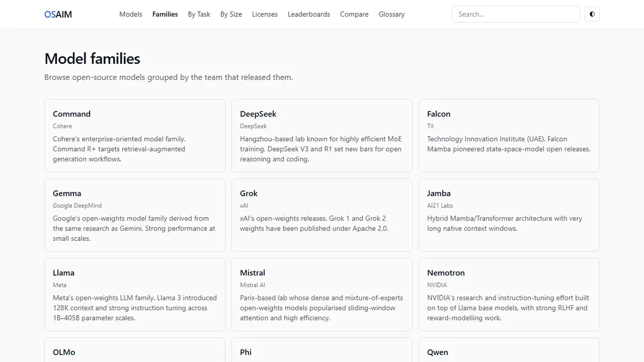Open the Glossary page
This screenshot has width=644, height=362.
pyautogui.click(x=391, y=14)
